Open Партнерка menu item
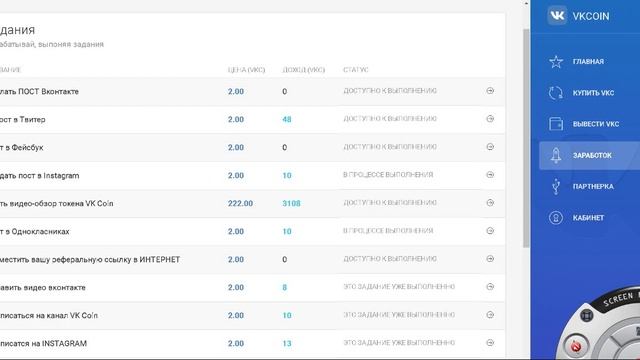This screenshot has height=360, width=640. [x=593, y=187]
